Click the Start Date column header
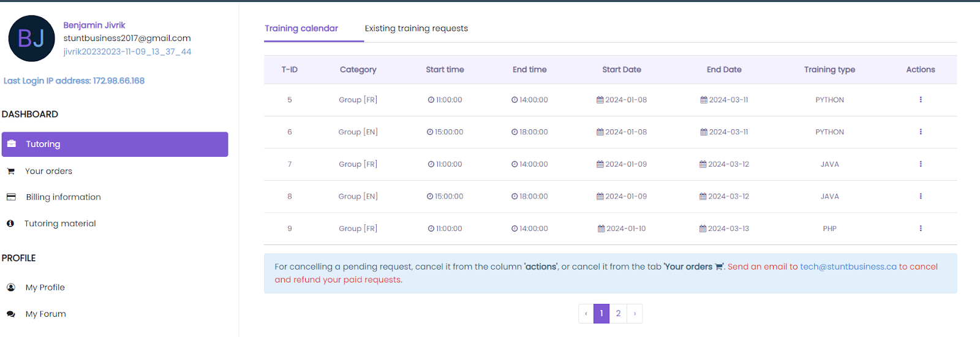 point(622,69)
